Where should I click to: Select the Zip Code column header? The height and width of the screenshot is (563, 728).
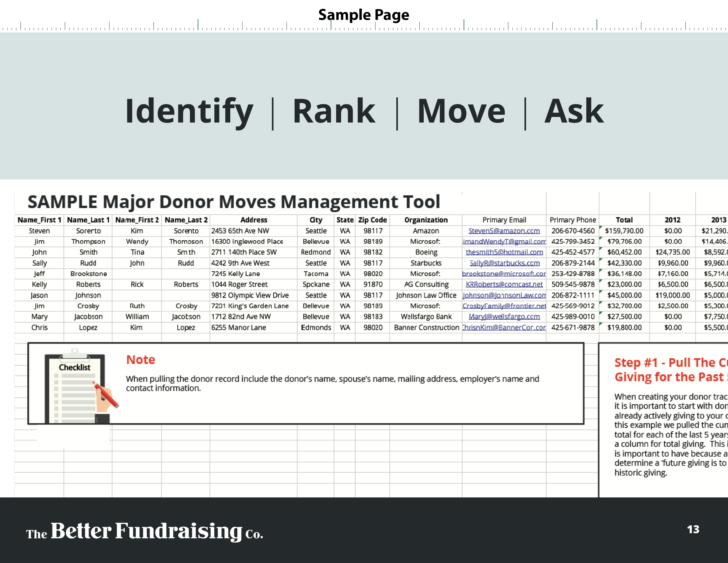pyautogui.click(x=372, y=220)
